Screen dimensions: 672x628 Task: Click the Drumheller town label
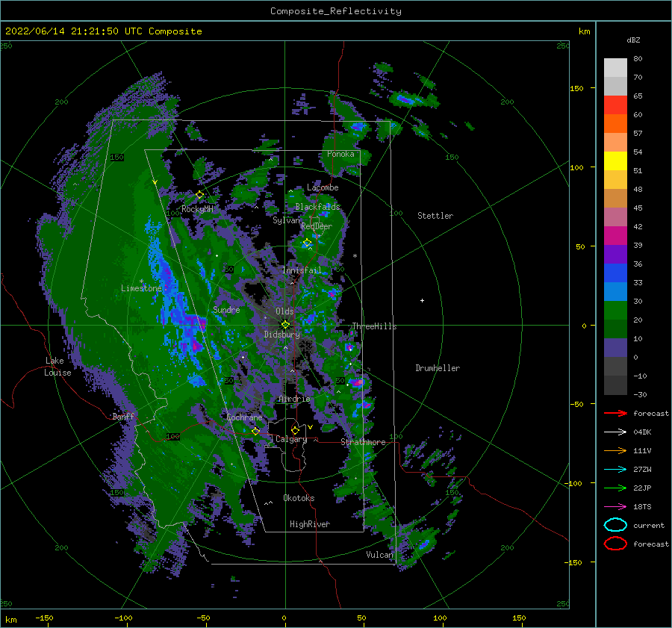tap(438, 368)
